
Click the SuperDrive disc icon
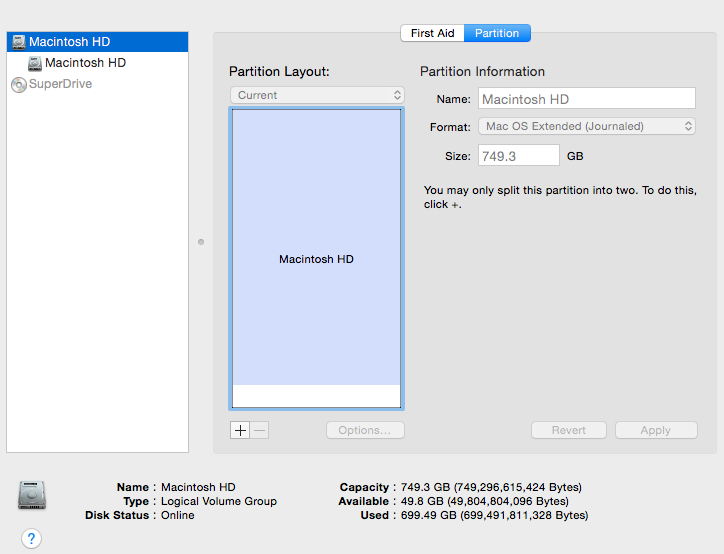18,84
